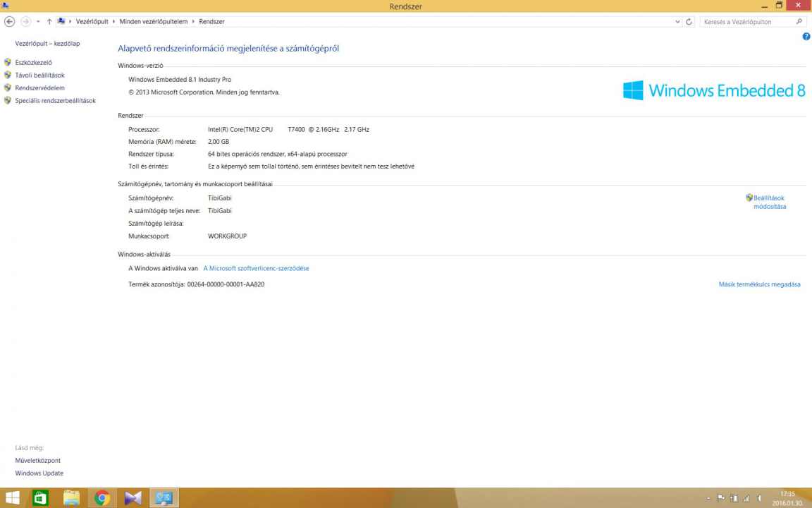This screenshot has width=812, height=508.
Task: Show hidden tray icons arrow
Action: pos(708,498)
